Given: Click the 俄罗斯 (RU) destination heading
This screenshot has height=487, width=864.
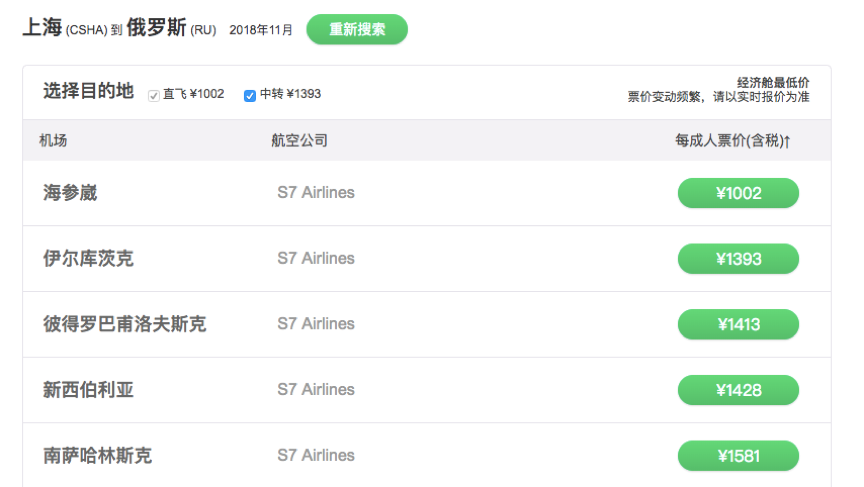Looking at the screenshot, I should 171,28.
